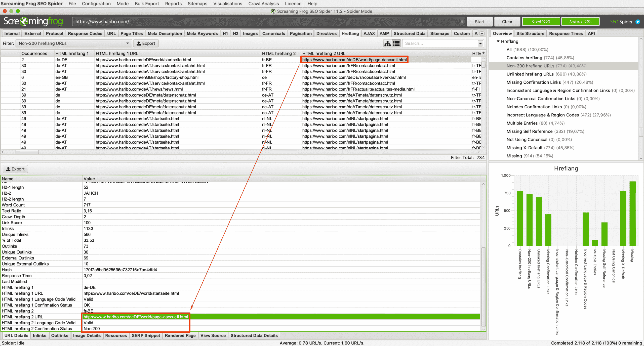Viewport: 644px width, 346px height.
Task: Select 'All (1688)' under Hreflang
Action: coord(527,50)
